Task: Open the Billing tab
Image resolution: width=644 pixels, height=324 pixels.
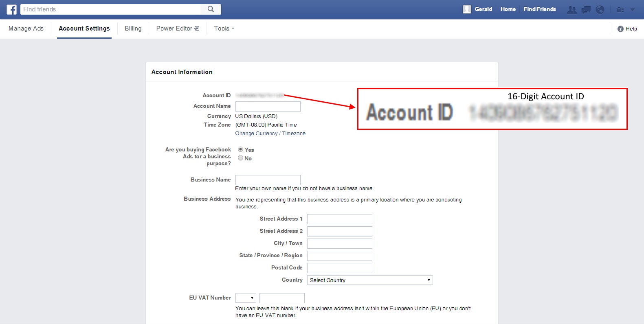Action: coord(133,28)
